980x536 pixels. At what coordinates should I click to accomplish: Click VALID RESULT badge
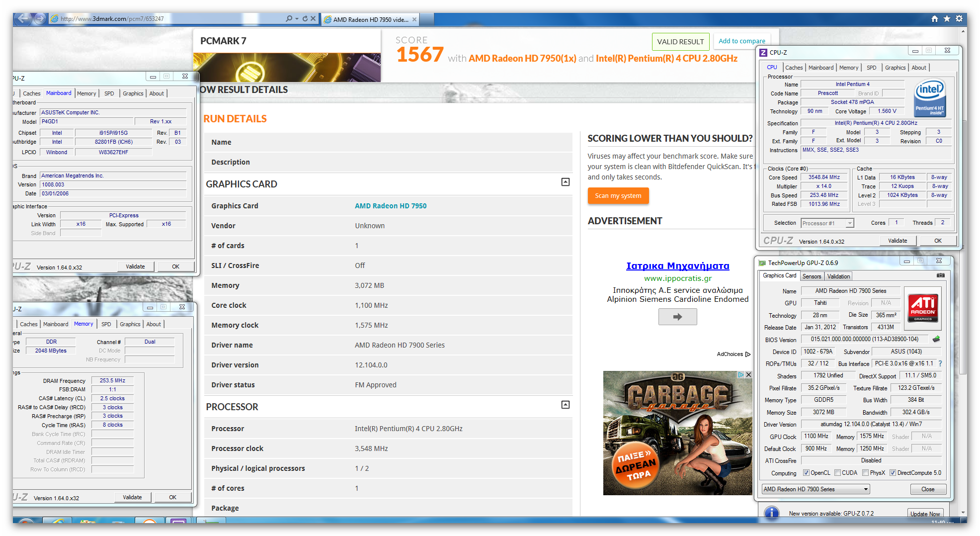tap(680, 42)
